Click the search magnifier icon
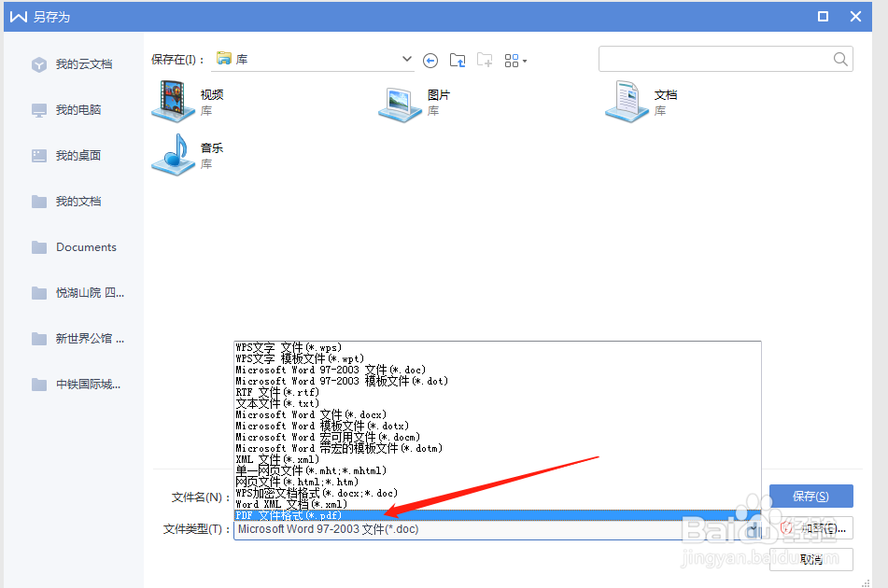The image size is (888, 588). click(x=840, y=59)
